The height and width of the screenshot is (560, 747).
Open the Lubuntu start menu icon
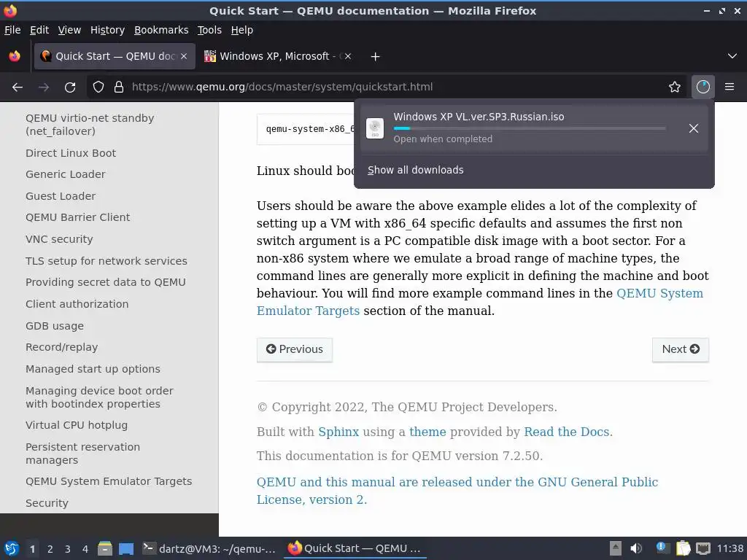point(12,548)
